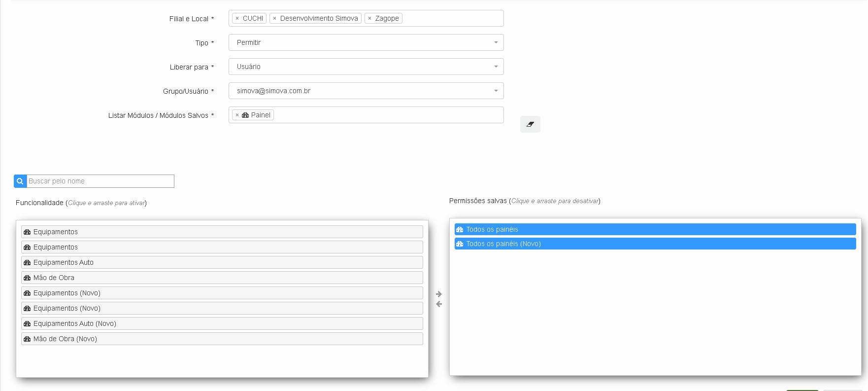The height and width of the screenshot is (391, 868).
Task: Click inside Filial e Local field
Action: [452, 18]
